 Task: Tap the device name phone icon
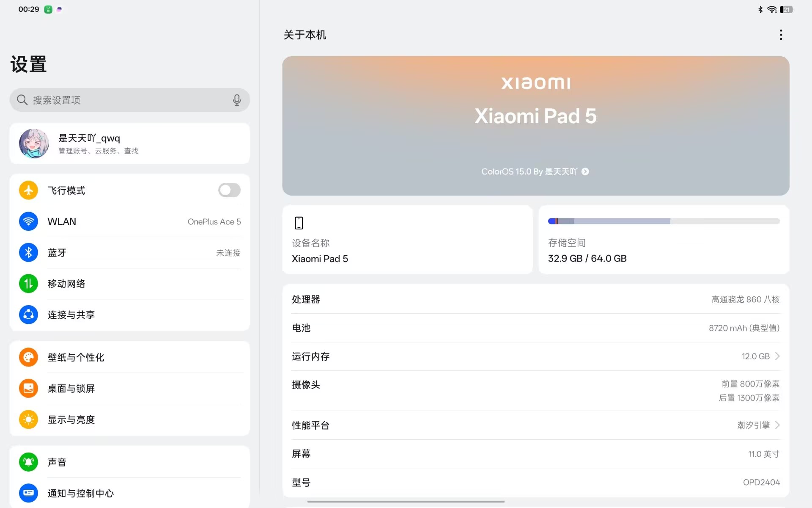coord(299,223)
